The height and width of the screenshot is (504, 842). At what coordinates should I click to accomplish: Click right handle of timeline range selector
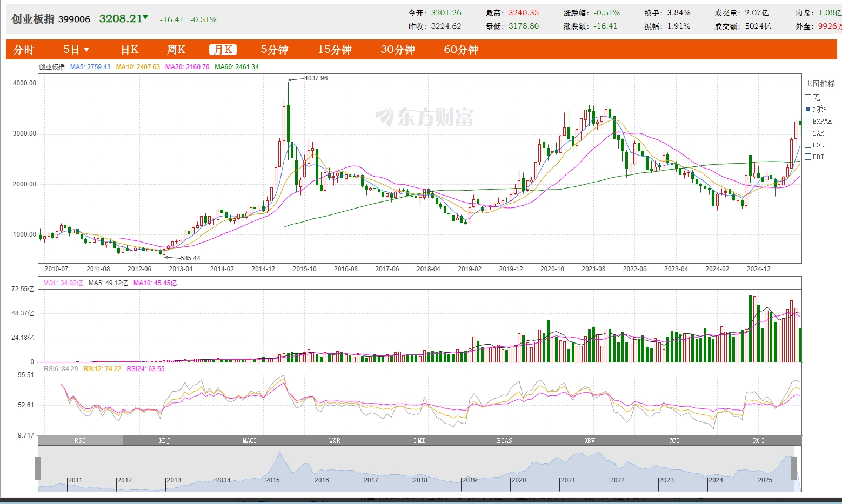[794, 468]
